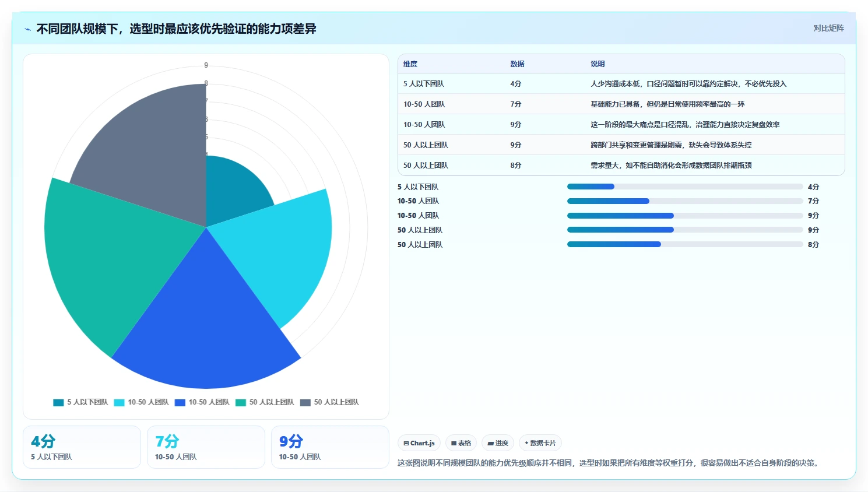Toggle the royal blue 10-50 人团队 legend entry
The image size is (868, 492).
(202, 402)
